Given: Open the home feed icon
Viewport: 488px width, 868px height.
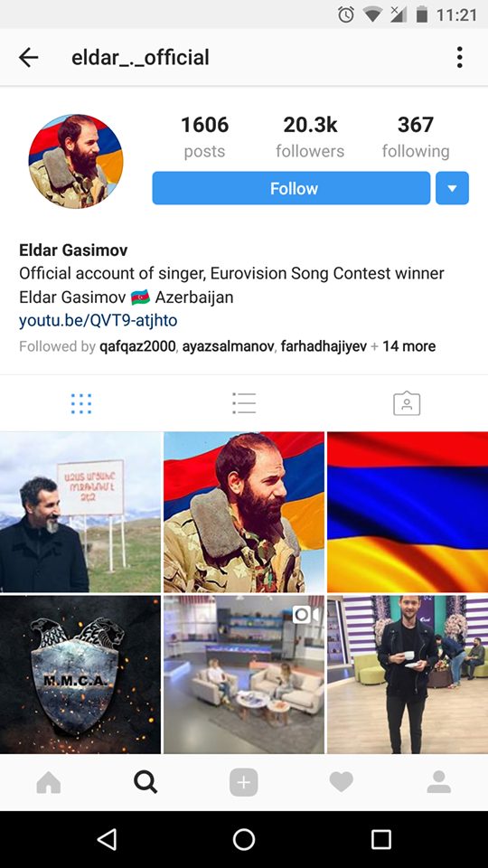Looking at the screenshot, I should (x=49, y=782).
